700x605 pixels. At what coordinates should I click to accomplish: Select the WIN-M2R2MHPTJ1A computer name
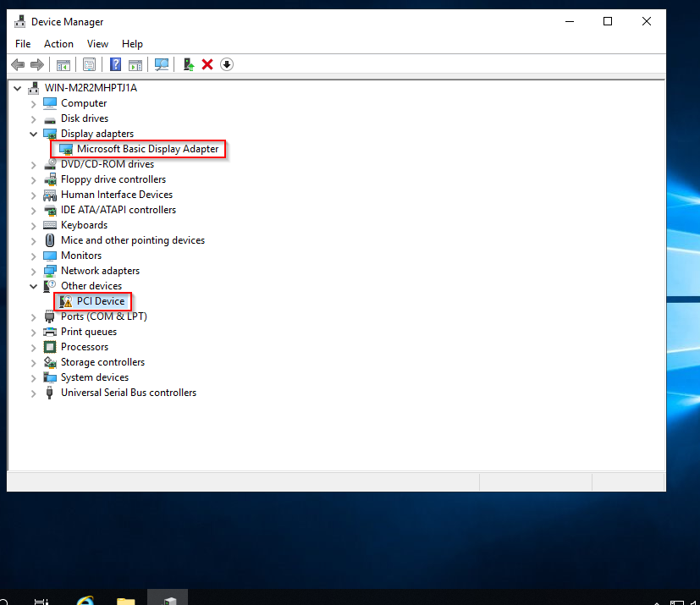(x=91, y=88)
